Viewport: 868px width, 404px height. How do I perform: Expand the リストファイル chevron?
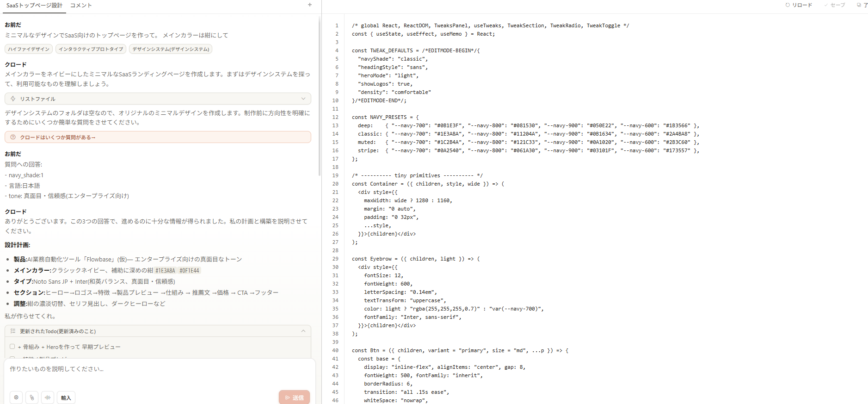(303, 99)
